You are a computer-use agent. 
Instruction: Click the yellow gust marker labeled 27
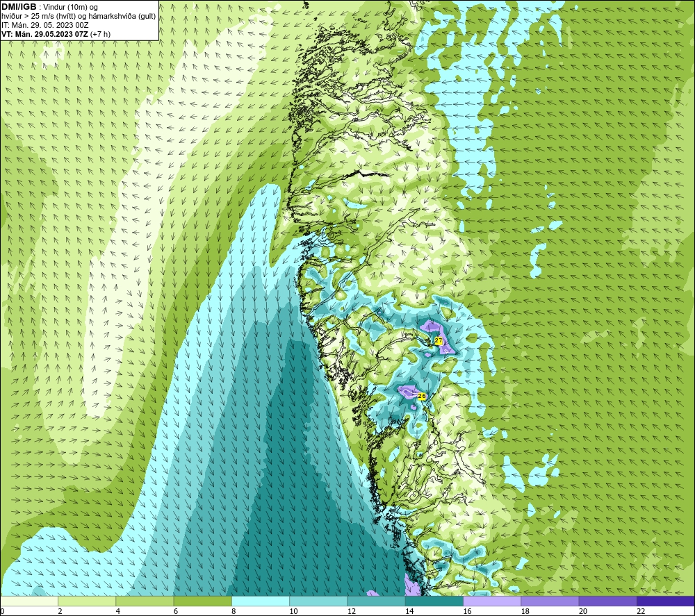439,340
